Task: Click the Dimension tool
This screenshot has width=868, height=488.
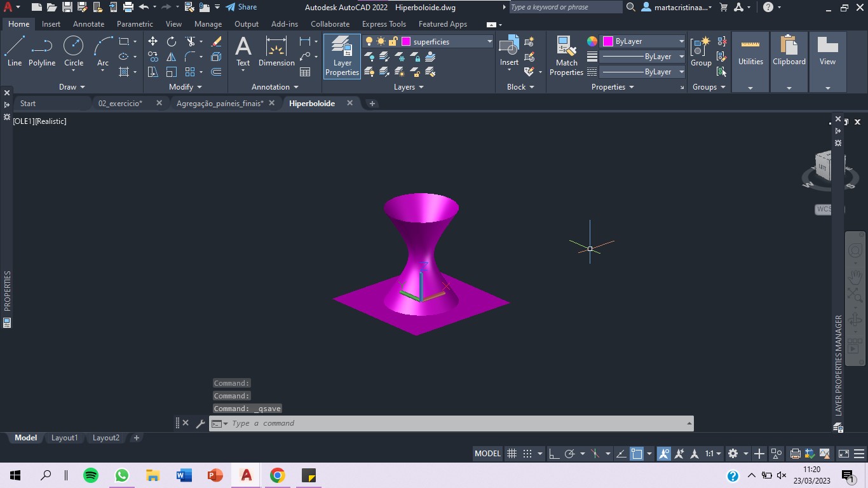Action: [276, 52]
